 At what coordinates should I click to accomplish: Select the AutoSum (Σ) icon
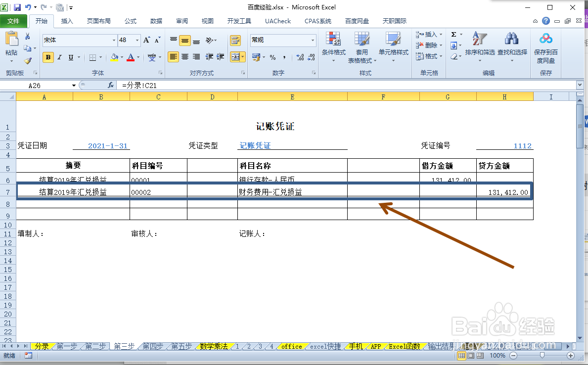pyautogui.click(x=454, y=35)
